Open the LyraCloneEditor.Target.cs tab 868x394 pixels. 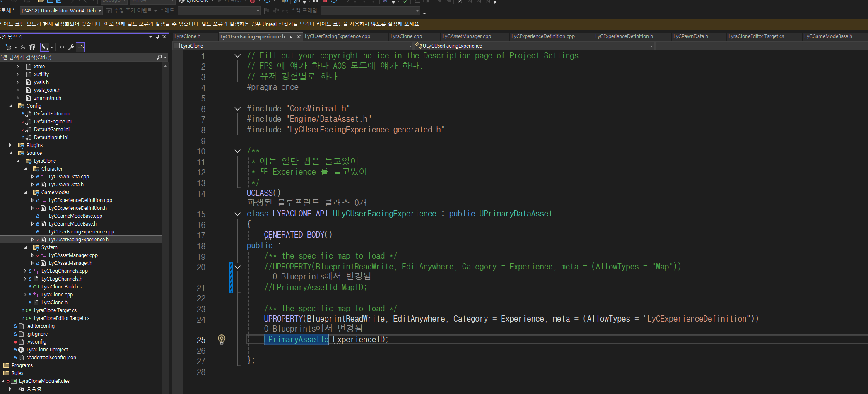[x=756, y=36]
